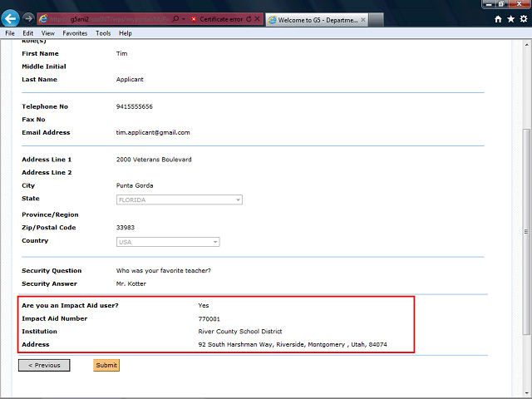Screen dimensions: 532x399
Task: Open the Favorites star icon
Action: click(510, 18)
